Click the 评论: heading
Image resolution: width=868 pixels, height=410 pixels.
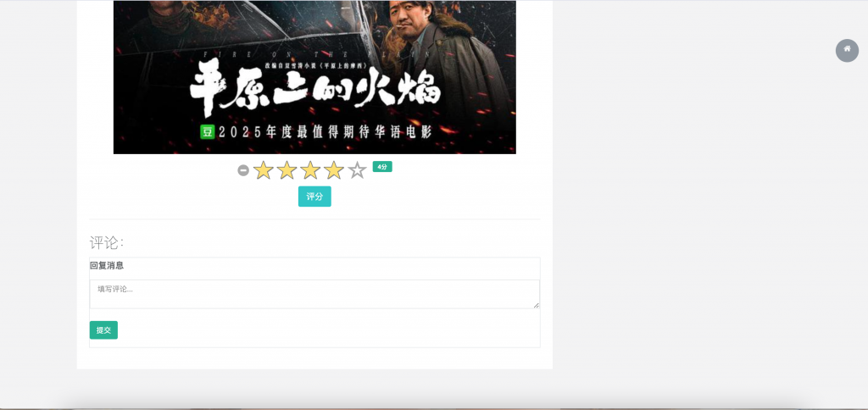pyautogui.click(x=106, y=242)
